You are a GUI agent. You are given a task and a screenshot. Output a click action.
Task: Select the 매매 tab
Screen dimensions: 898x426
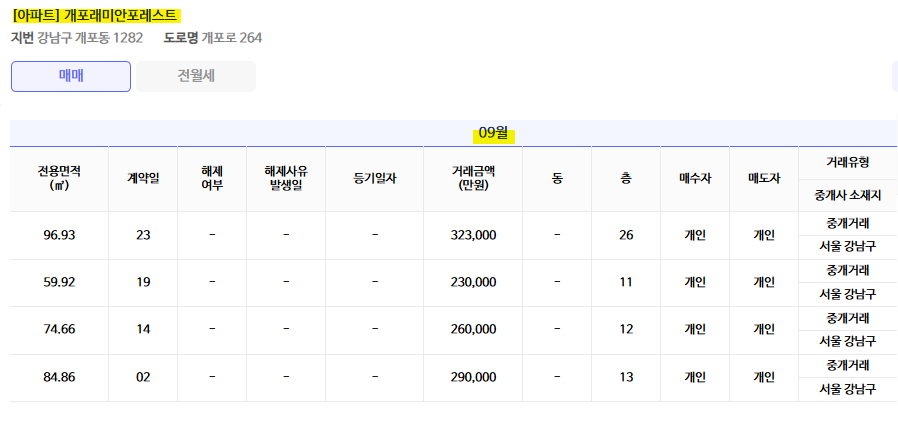71,76
